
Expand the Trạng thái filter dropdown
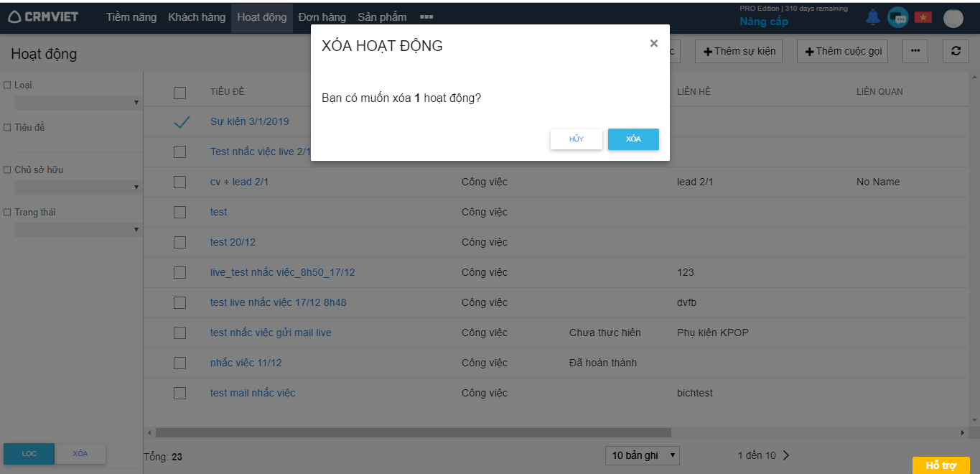pyautogui.click(x=77, y=230)
